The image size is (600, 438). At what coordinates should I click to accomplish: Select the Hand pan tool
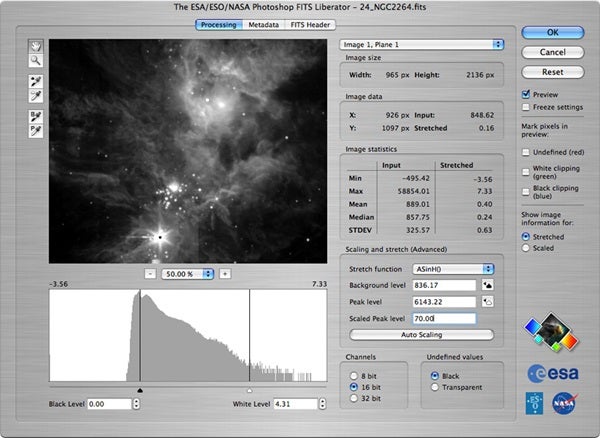pyautogui.click(x=36, y=47)
